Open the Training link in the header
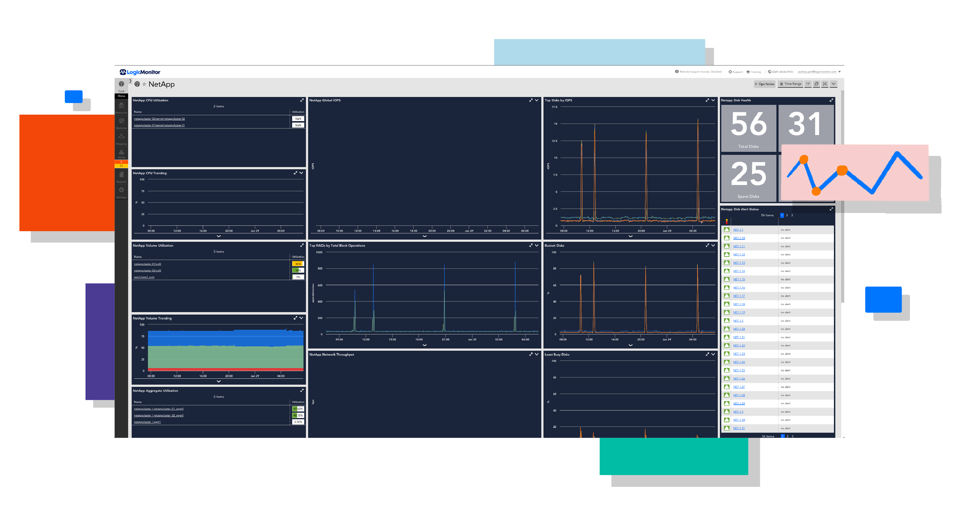The height and width of the screenshot is (505, 980). pyautogui.click(x=754, y=72)
